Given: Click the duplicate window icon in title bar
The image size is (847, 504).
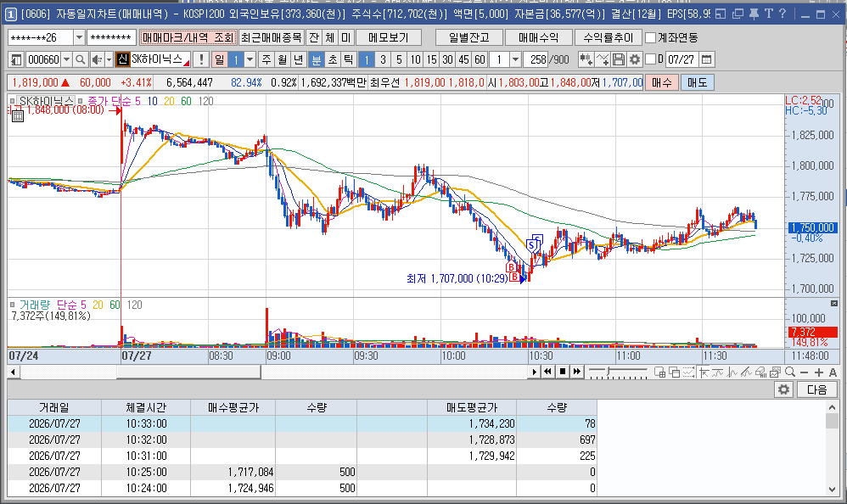Looking at the screenshot, I should [738, 14].
